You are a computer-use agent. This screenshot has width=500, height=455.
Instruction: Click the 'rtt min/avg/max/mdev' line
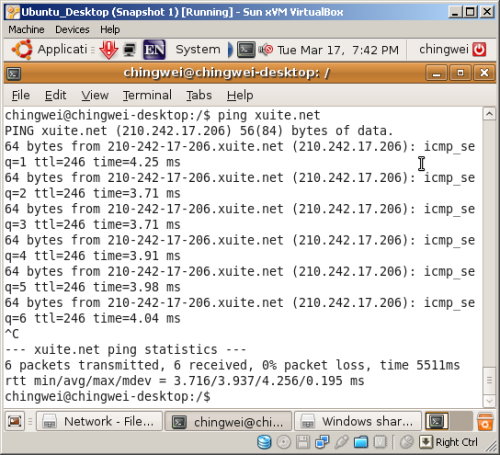(x=185, y=381)
